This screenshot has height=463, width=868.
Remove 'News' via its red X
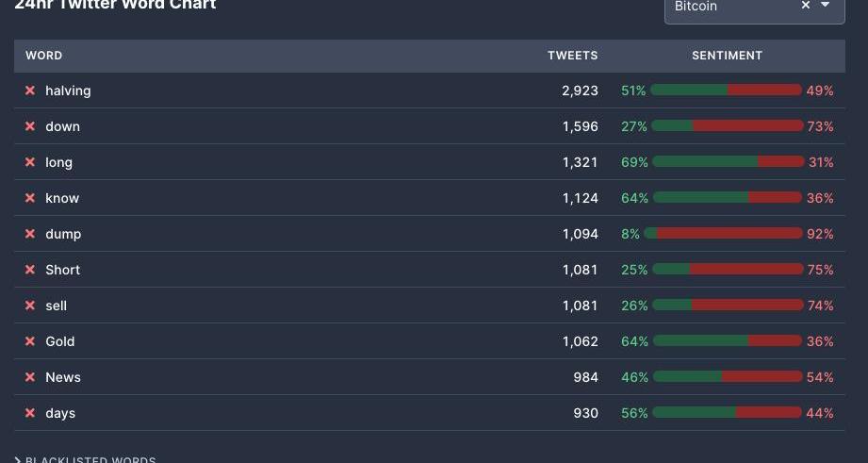(x=30, y=377)
